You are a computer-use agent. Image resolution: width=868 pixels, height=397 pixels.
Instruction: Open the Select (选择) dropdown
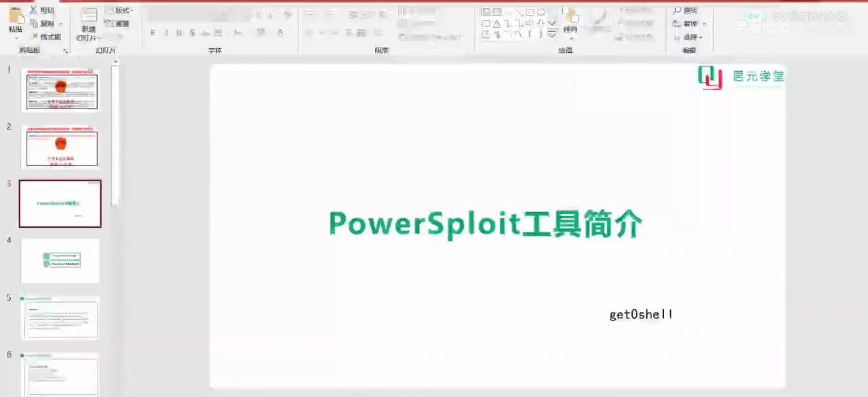[x=688, y=37]
